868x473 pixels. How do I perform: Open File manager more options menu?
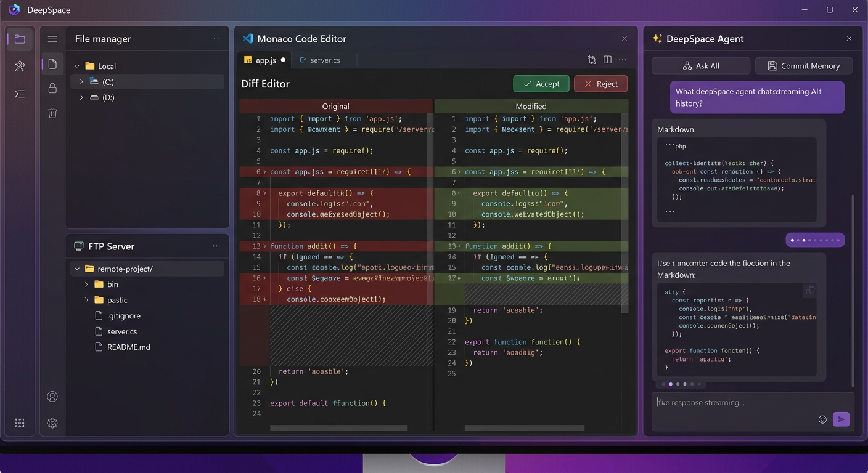coord(216,38)
